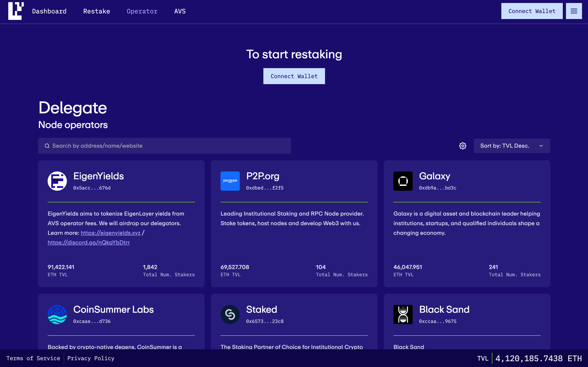The width and height of the screenshot is (588, 367).
Task: Click the sort dropdown chevron arrow
Action: (x=541, y=146)
